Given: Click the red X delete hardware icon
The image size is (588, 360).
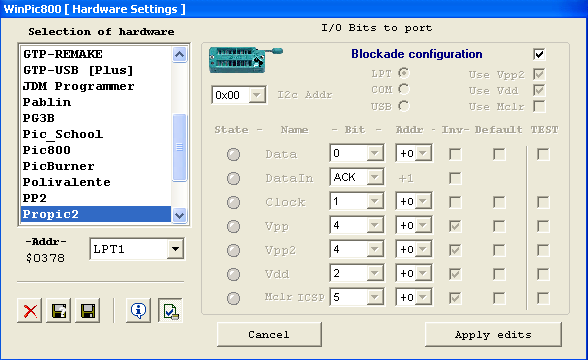Looking at the screenshot, I should pos(30,310).
